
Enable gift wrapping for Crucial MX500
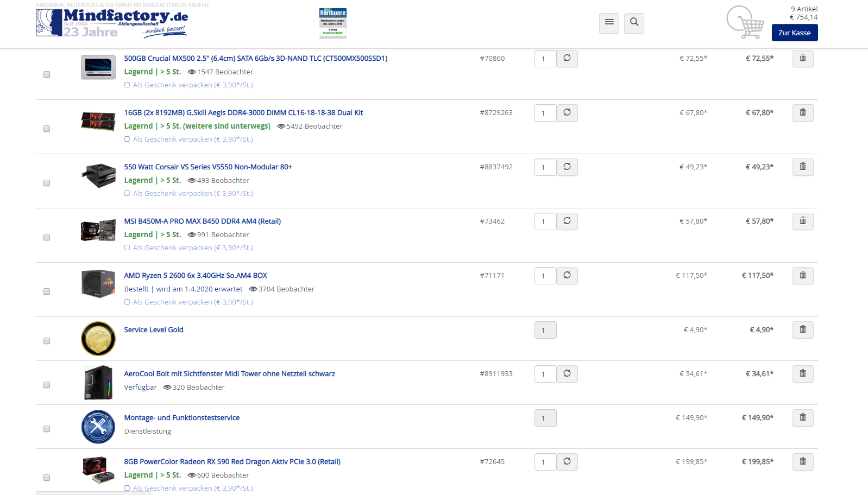(127, 85)
